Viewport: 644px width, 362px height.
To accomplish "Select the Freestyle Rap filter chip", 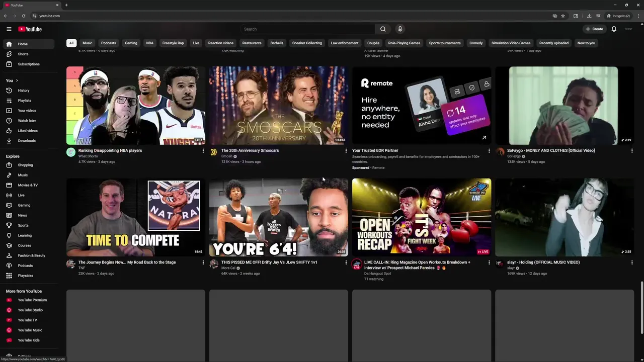I will point(173,43).
